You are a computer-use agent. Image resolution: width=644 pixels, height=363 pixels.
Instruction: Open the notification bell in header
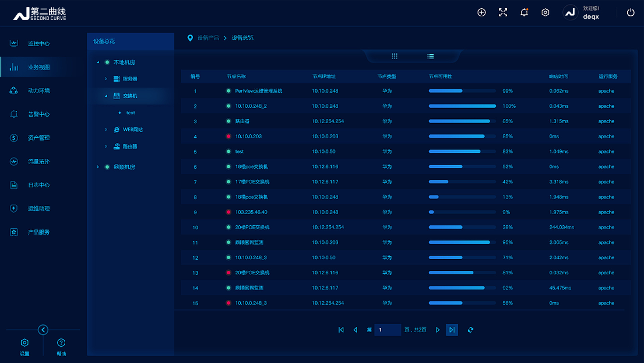click(524, 12)
